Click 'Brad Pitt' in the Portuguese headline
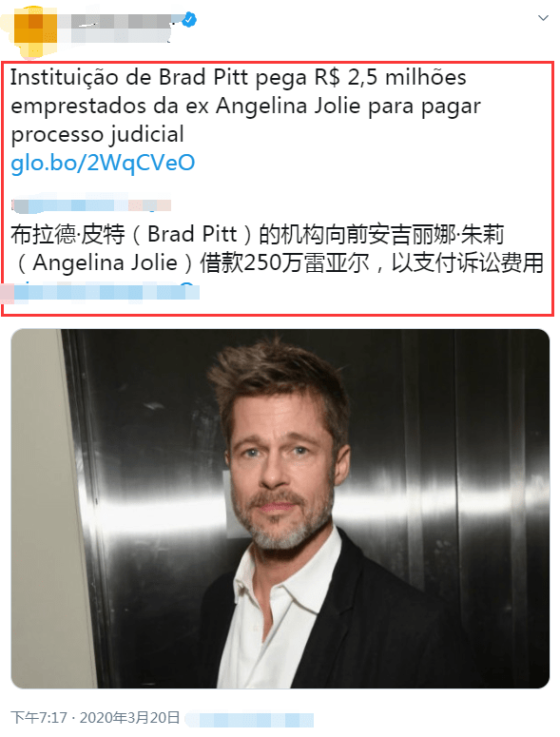 click(203, 78)
